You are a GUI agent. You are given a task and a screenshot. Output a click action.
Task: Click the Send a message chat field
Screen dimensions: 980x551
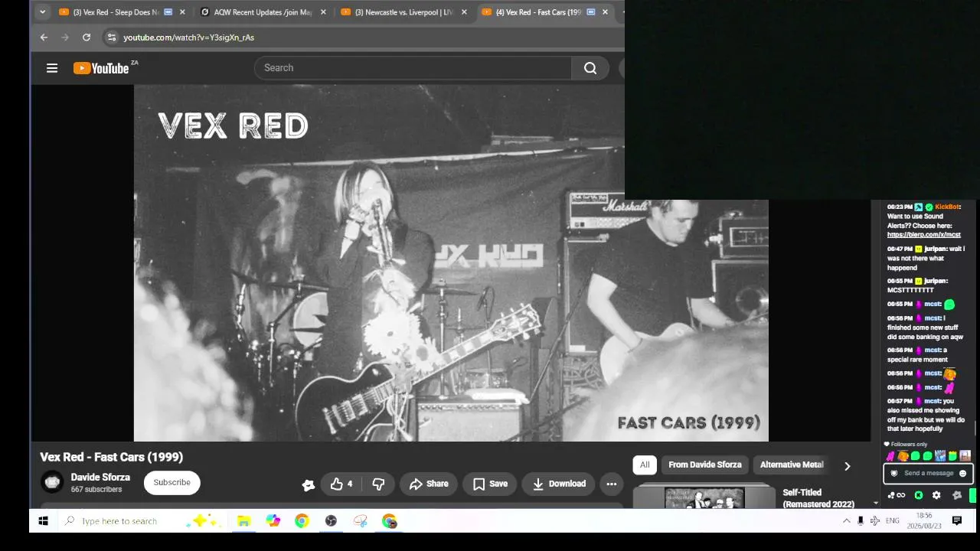click(x=928, y=473)
